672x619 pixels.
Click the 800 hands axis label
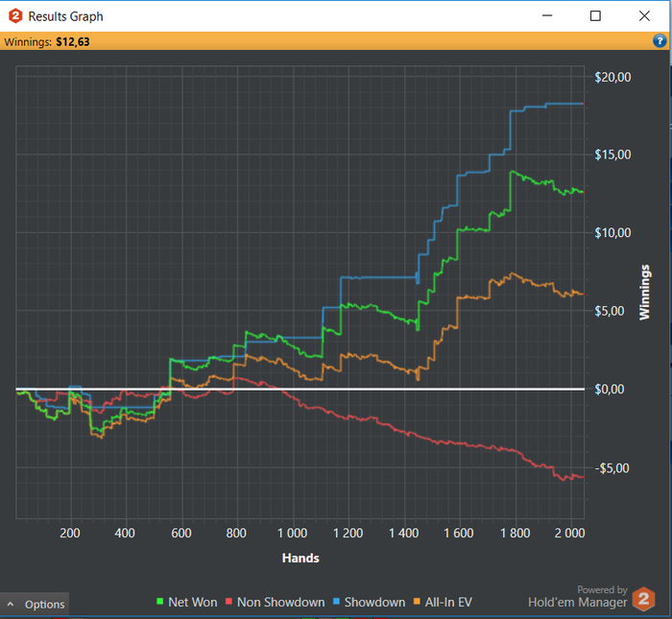(x=236, y=533)
